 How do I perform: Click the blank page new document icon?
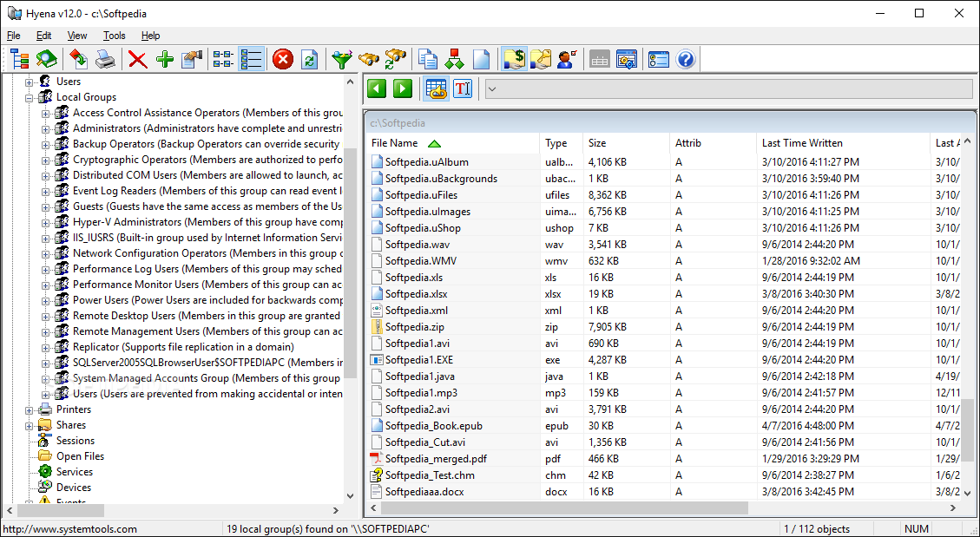point(481,59)
